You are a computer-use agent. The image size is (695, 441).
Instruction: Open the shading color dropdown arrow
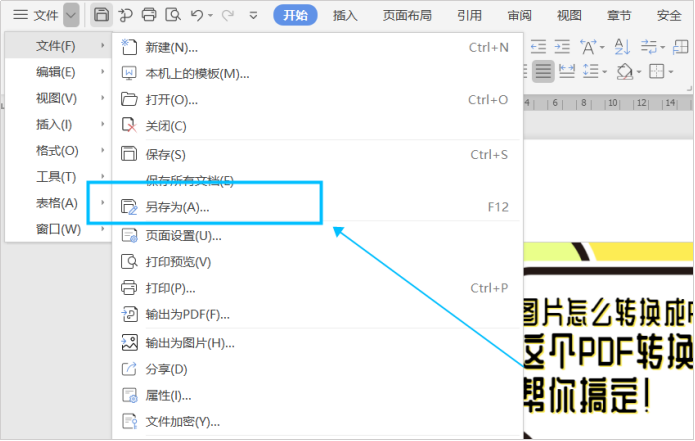pos(639,71)
